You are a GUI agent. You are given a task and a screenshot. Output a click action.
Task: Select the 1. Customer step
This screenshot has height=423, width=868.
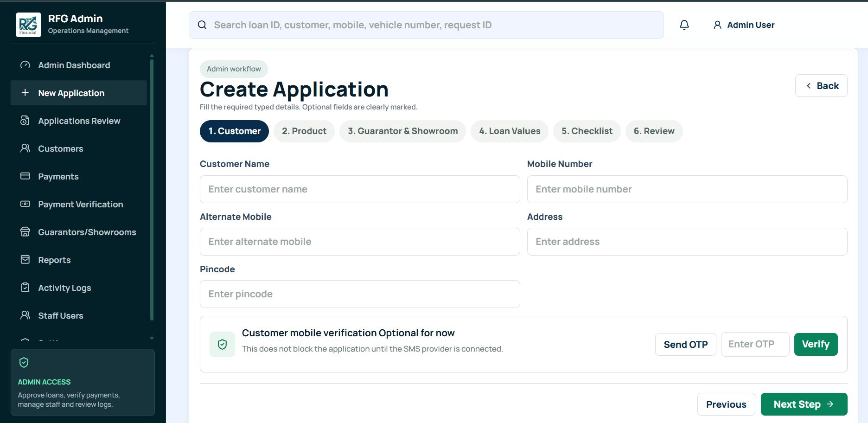pos(235,131)
